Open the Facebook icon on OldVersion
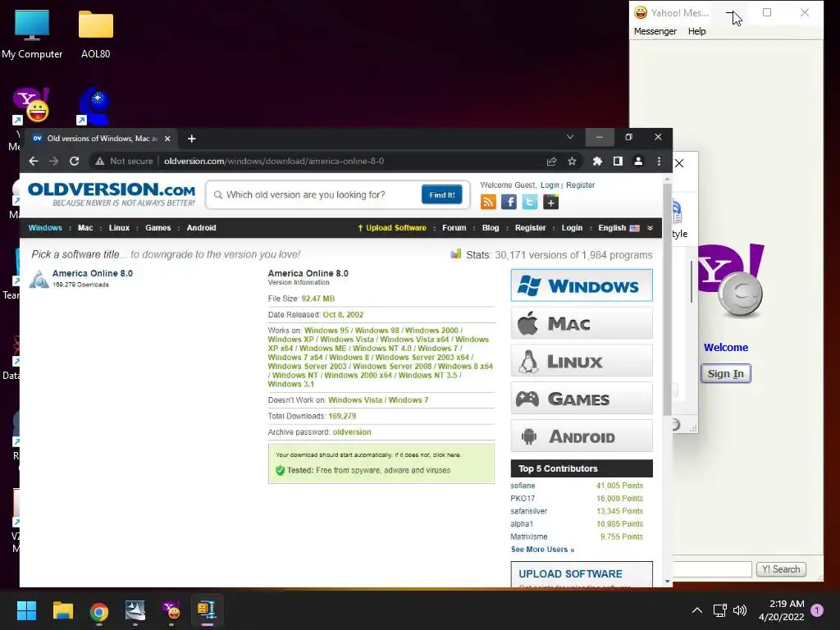Screen dimensions: 840x630 509,202
